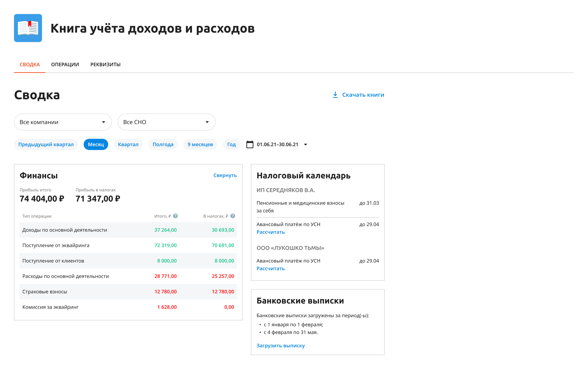Click the 71 347,00 ₽ tax profit
588x368 pixels.
(x=98, y=199)
